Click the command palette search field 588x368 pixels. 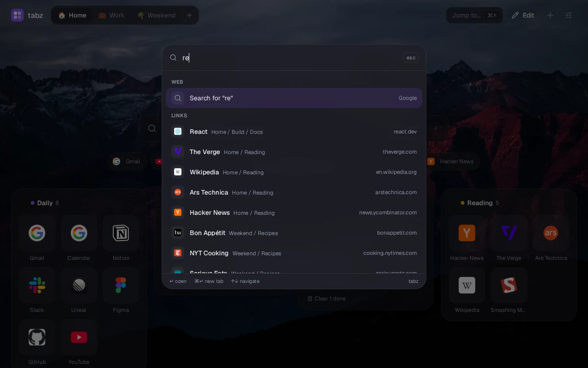point(289,57)
